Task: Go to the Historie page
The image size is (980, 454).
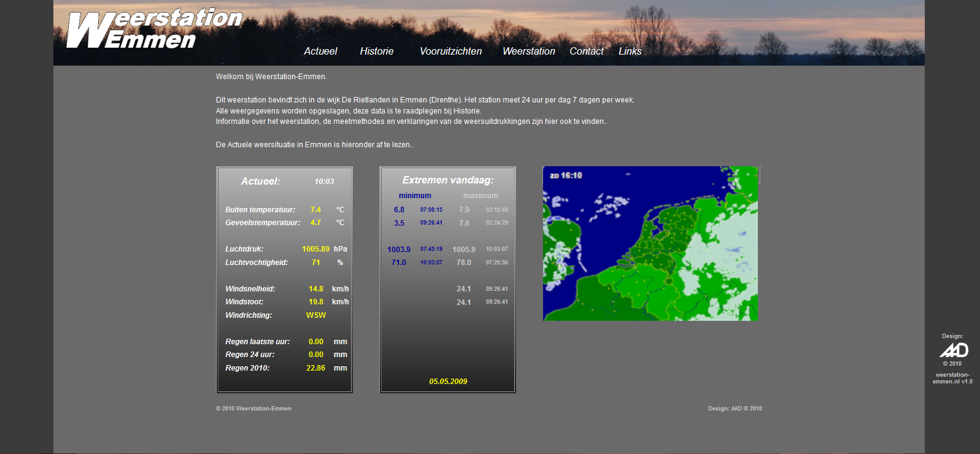Action: pos(376,52)
